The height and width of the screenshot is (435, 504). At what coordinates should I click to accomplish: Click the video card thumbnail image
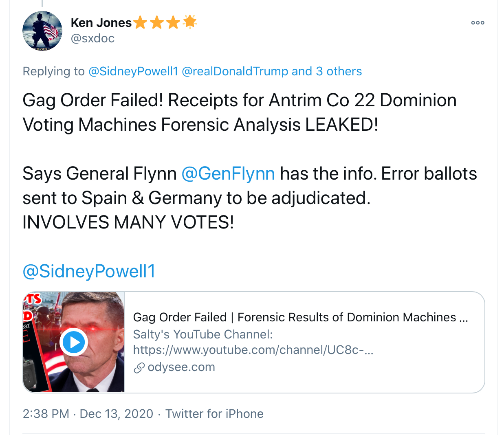click(x=74, y=342)
